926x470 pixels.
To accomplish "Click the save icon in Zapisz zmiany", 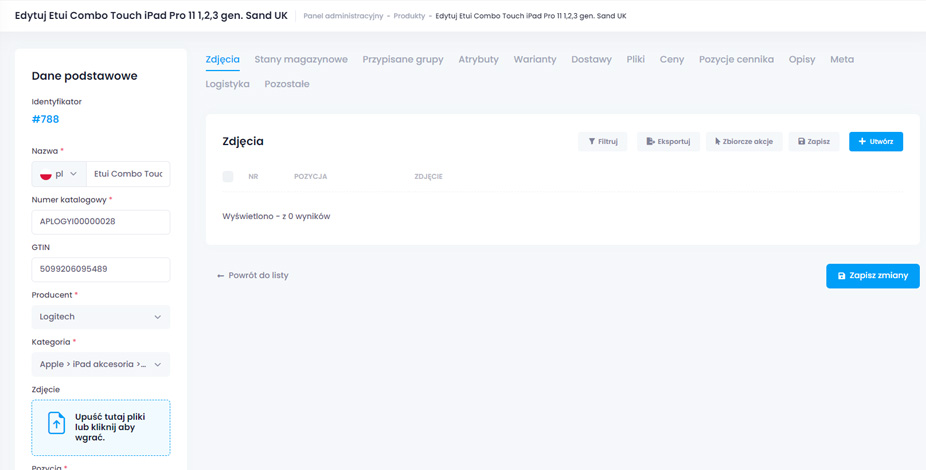I will click(842, 276).
